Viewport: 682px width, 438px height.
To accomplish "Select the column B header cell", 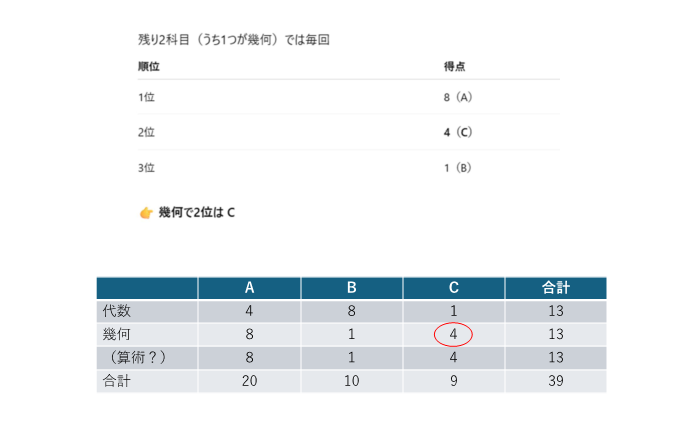I will [x=351, y=288].
